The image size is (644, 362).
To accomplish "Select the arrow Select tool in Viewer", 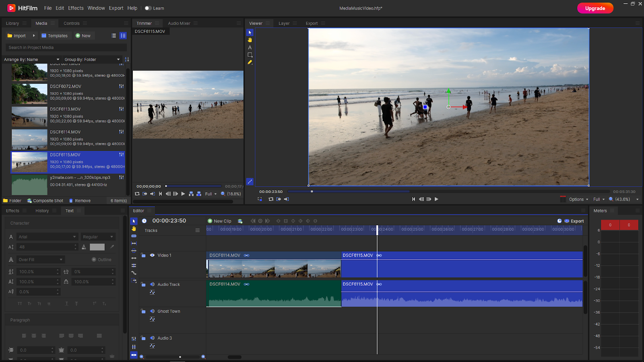I will (x=250, y=33).
